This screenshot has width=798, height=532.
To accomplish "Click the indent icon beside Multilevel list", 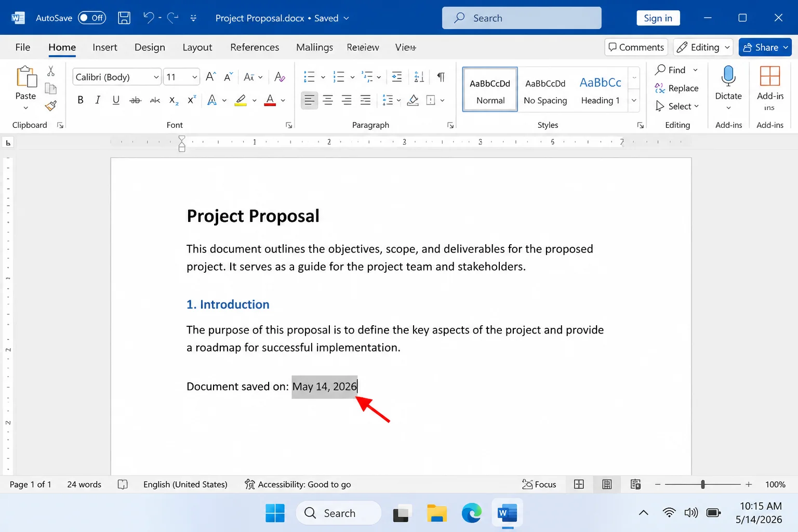I will coord(397,77).
